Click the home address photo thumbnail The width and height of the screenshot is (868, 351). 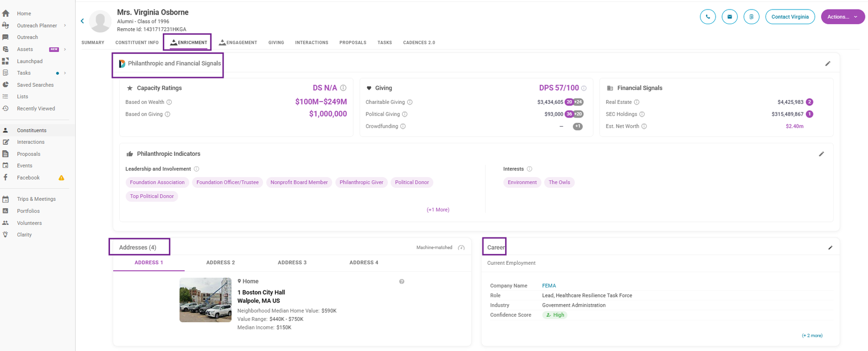[x=205, y=300]
